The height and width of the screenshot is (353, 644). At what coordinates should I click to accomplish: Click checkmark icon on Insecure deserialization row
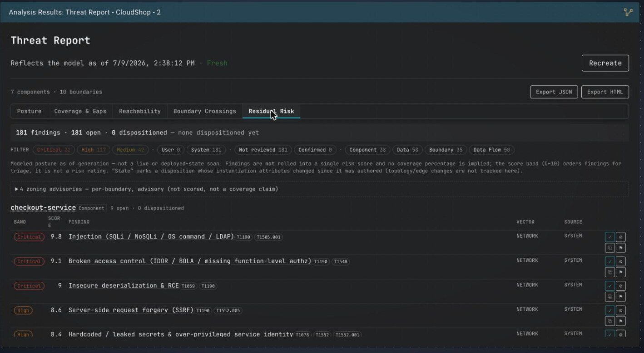(x=609, y=286)
